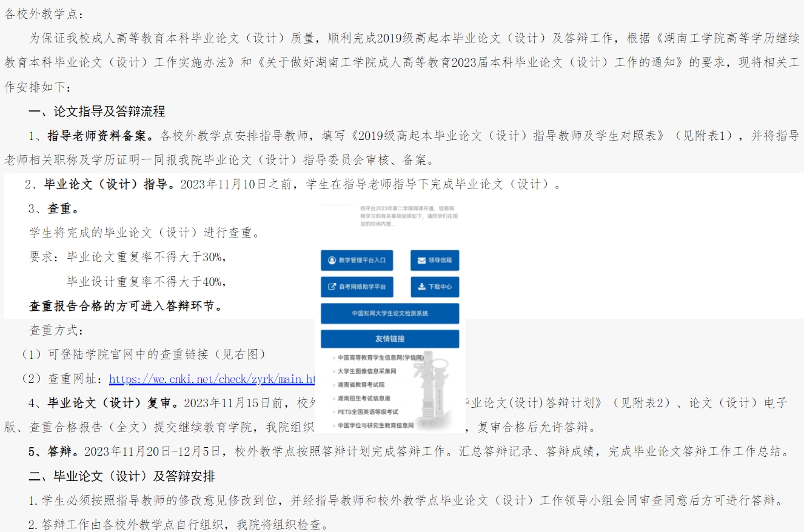Image resolution: width=804 pixels, height=532 pixels.
Task: Click the date text 2023年11月10日之前
Action: [x=236, y=184]
